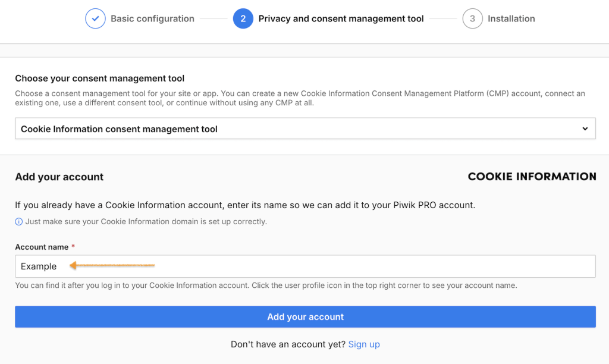Click the completed Basic configuration checkmark icon
This screenshot has width=609, height=364.
click(95, 18)
